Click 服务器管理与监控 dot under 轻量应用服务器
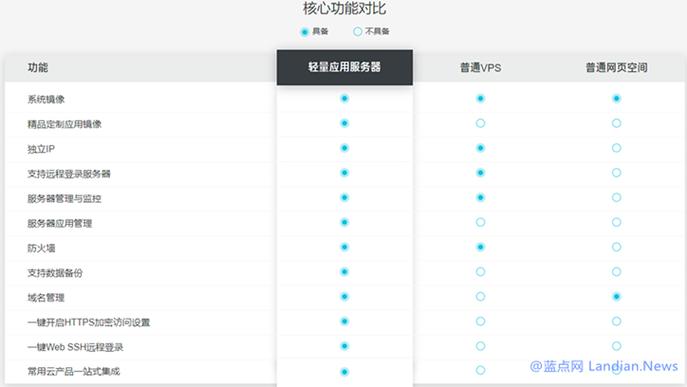This screenshot has width=687, height=387. pyautogui.click(x=344, y=198)
